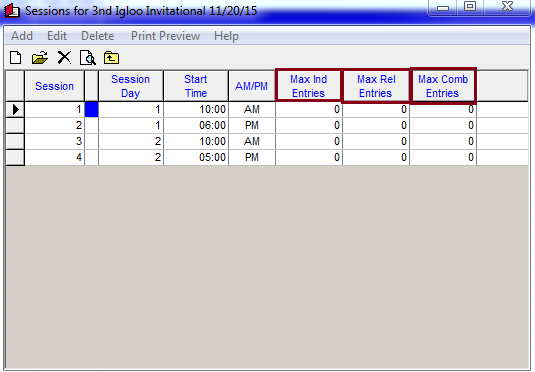Click Max Ind Entries value for session 4
This screenshot has height=372, width=535.
point(309,157)
